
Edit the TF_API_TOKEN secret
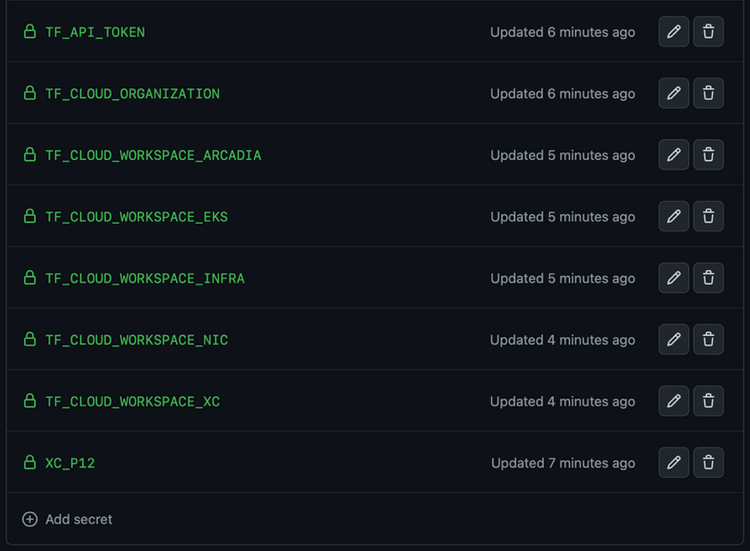(x=673, y=32)
